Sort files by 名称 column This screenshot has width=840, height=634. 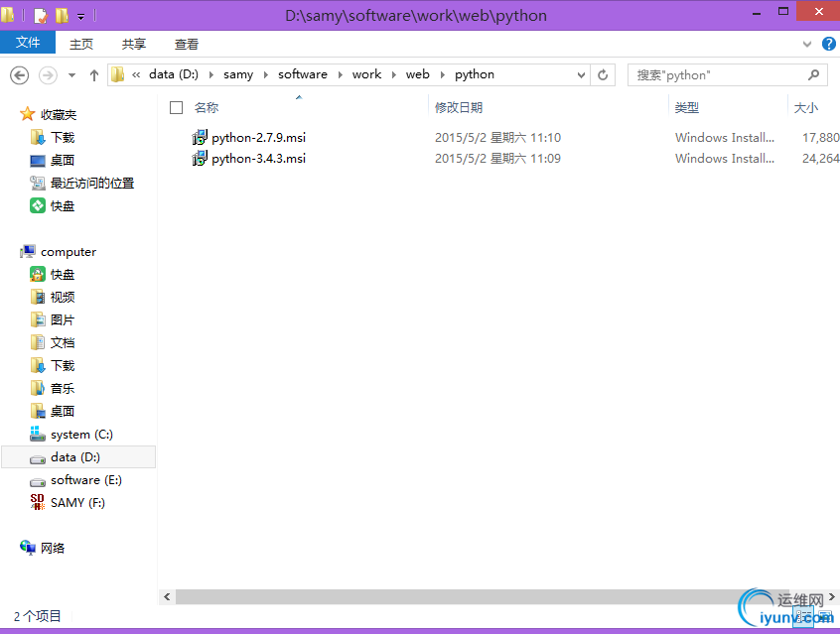pyautogui.click(x=207, y=107)
